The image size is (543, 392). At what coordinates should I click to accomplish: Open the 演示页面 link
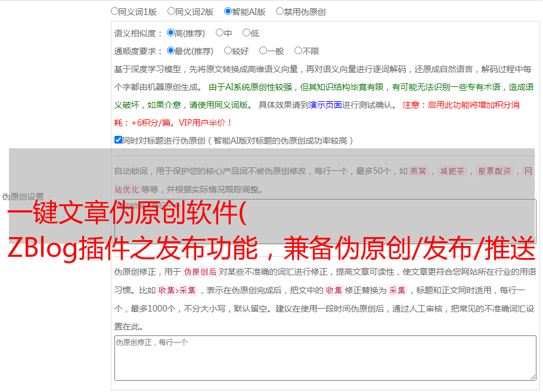click(x=325, y=105)
